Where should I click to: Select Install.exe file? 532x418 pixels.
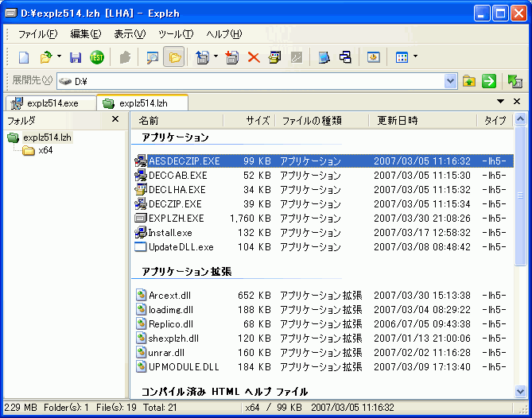[x=170, y=233]
